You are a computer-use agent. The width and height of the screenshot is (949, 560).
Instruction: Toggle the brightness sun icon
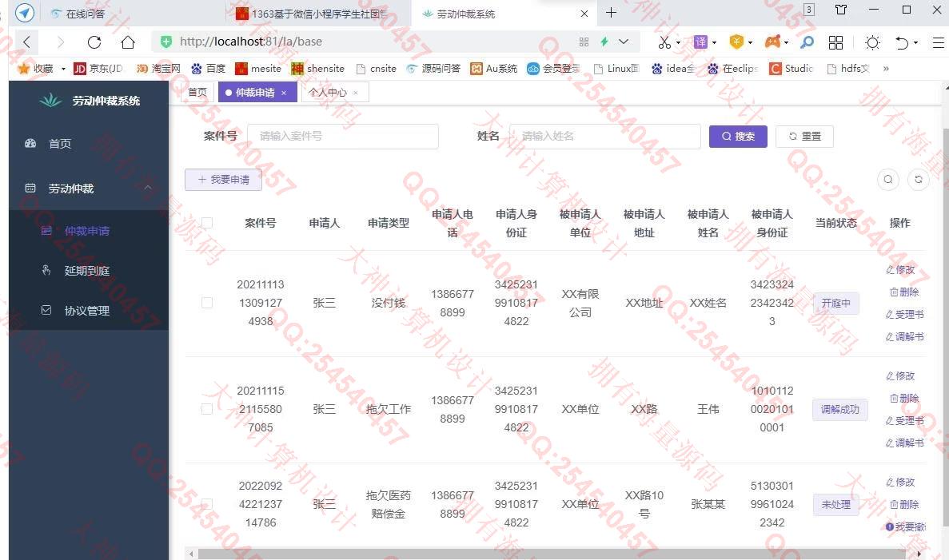pyautogui.click(x=872, y=42)
